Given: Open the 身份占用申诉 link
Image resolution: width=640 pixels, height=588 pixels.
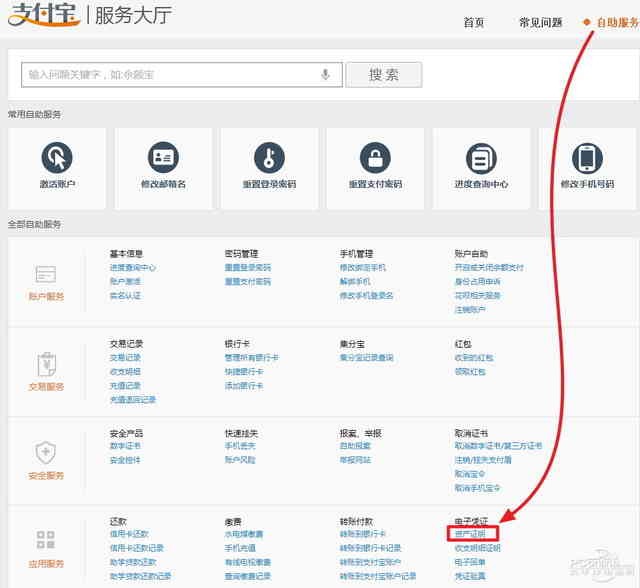Looking at the screenshot, I should coord(478,282).
